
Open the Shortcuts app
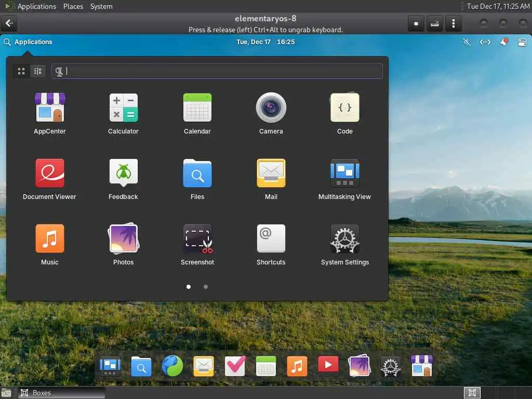tap(271, 245)
